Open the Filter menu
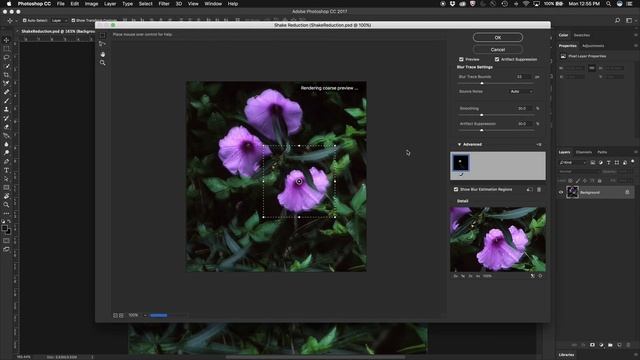The image size is (640, 360). pyautogui.click(x=164, y=4)
